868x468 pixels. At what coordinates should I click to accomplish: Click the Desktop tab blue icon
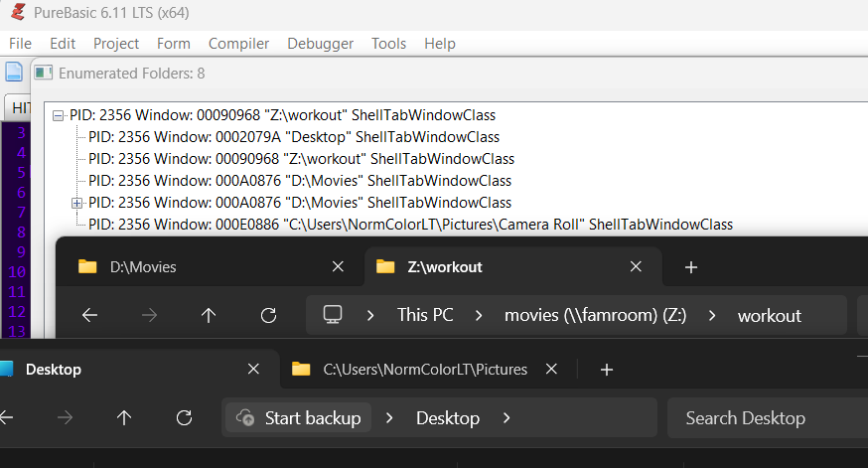click(6, 369)
